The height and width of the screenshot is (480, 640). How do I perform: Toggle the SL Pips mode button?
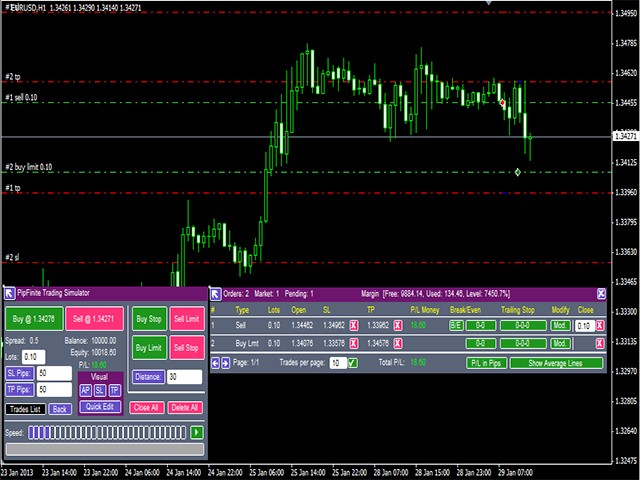click(x=20, y=373)
